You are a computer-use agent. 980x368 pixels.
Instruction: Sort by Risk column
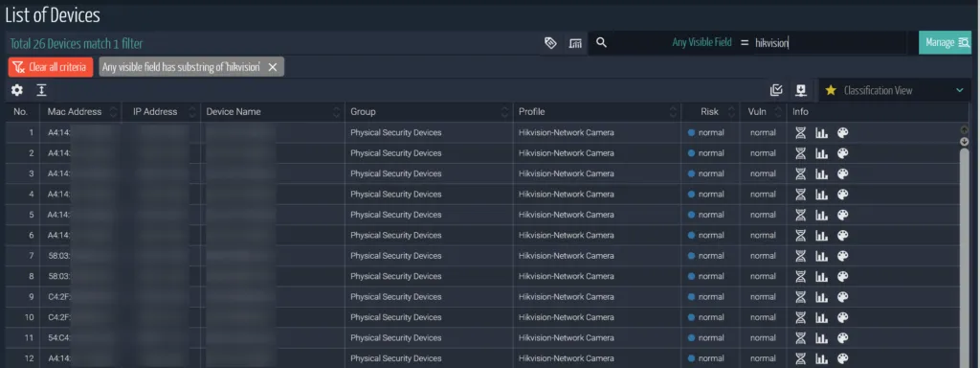tap(731, 112)
